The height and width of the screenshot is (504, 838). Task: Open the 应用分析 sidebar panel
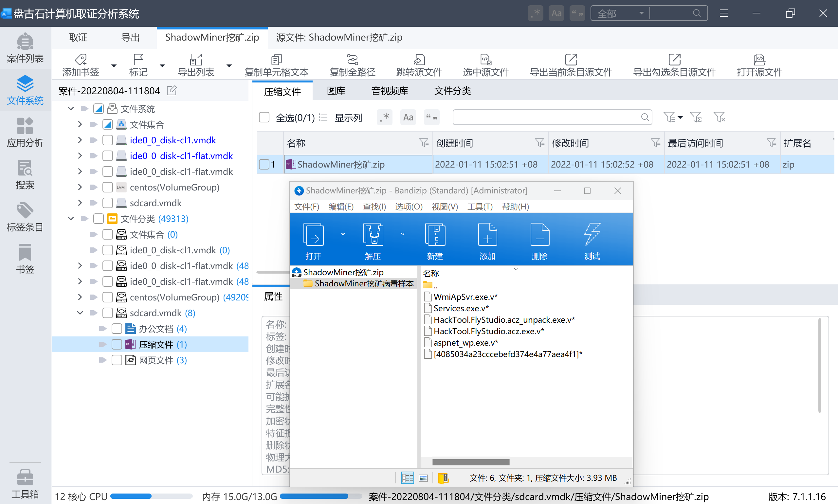25,133
